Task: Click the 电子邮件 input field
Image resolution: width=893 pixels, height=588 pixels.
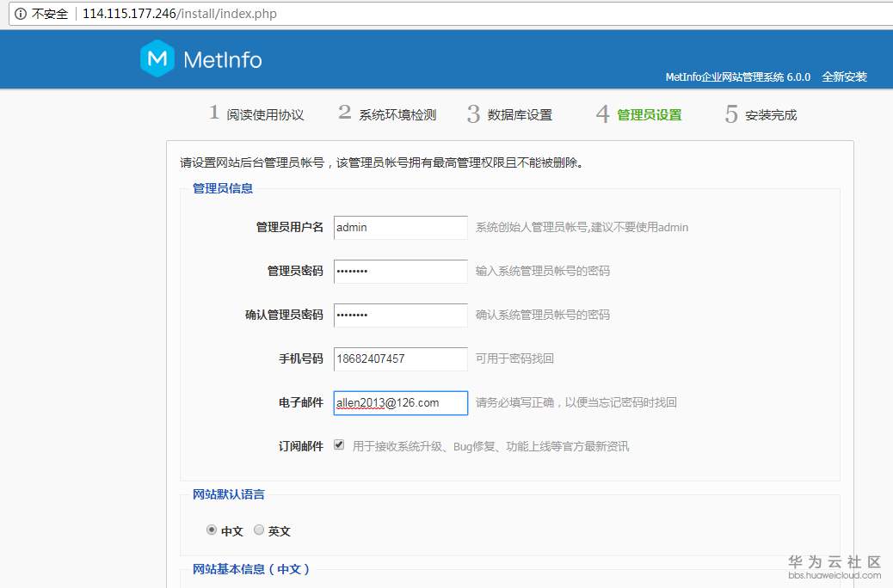Action: coord(400,402)
